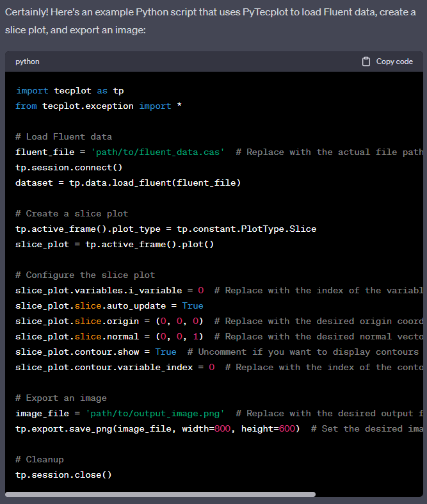Click the line 'tp.session.connect()'

click(68, 167)
